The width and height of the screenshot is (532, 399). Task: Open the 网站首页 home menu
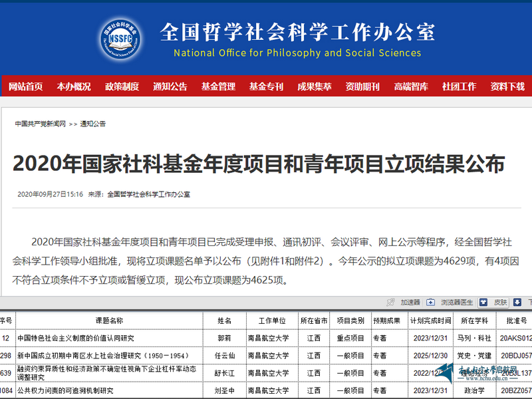[x=27, y=86]
